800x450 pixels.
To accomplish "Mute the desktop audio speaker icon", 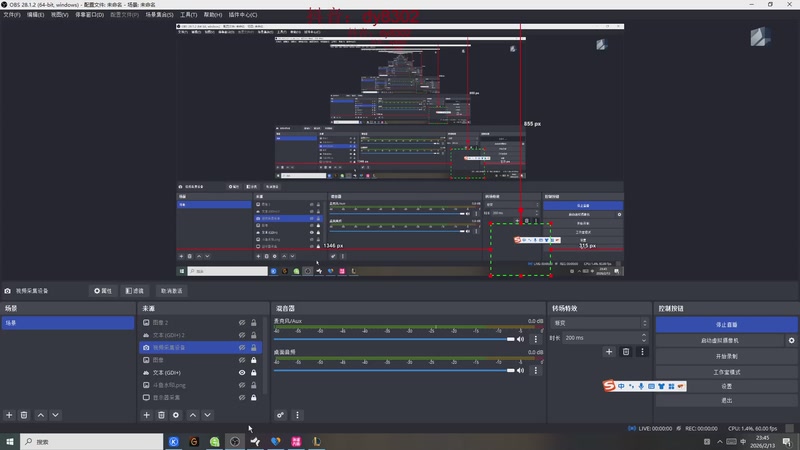I will (520, 370).
